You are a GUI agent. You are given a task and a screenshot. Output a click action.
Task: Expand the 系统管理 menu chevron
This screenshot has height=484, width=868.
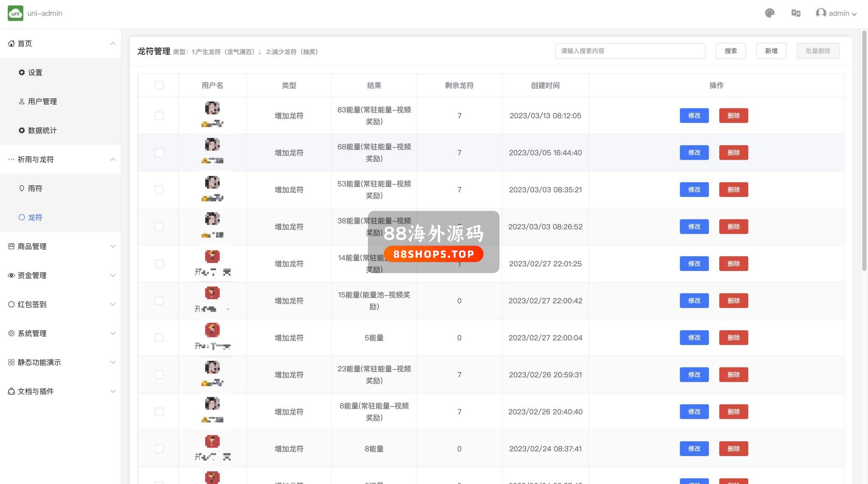(x=113, y=333)
